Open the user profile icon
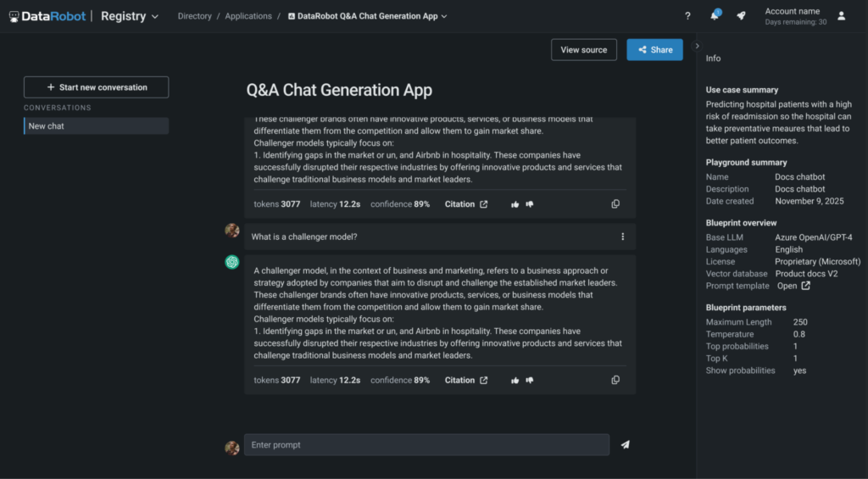Image resolution: width=868 pixels, height=479 pixels. pos(841,16)
